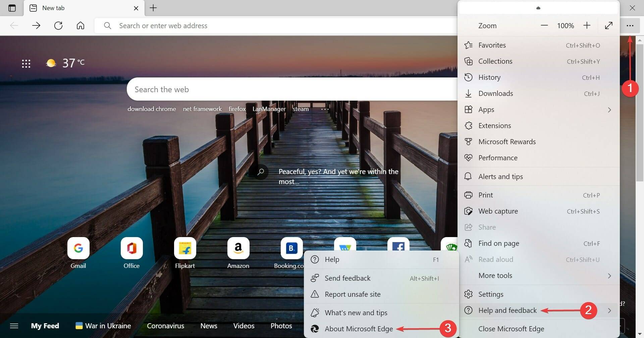The width and height of the screenshot is (644, 338).
Task: Open the app launcher grid
Action: 26,63
